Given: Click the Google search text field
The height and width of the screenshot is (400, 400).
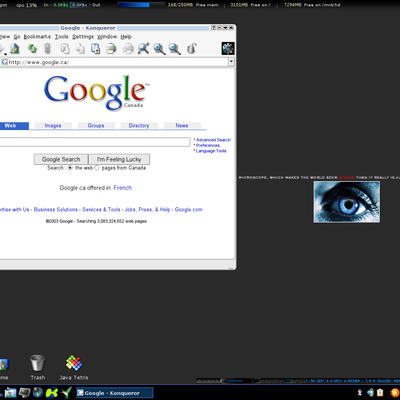Looking at the screenshot, I should (95, 142).
